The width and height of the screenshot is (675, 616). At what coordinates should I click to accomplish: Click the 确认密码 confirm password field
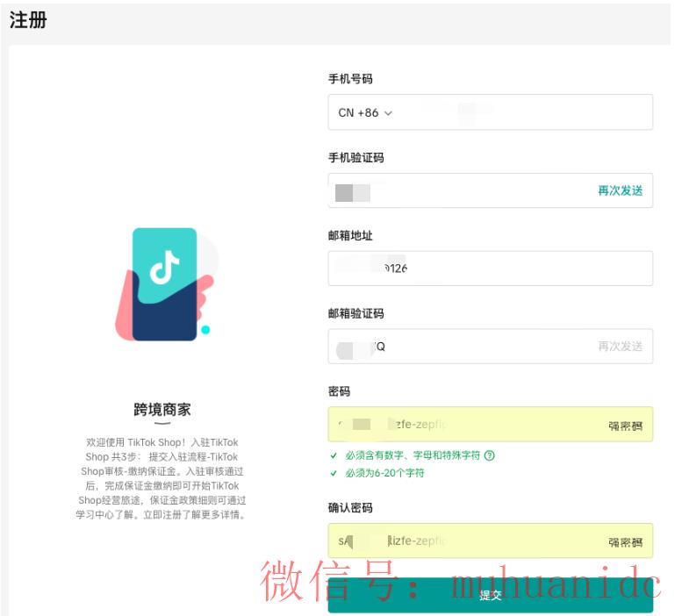pos(491,541)
